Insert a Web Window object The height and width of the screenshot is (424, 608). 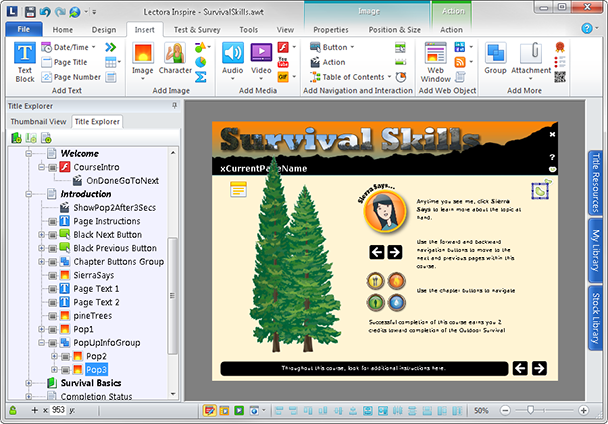435,62
